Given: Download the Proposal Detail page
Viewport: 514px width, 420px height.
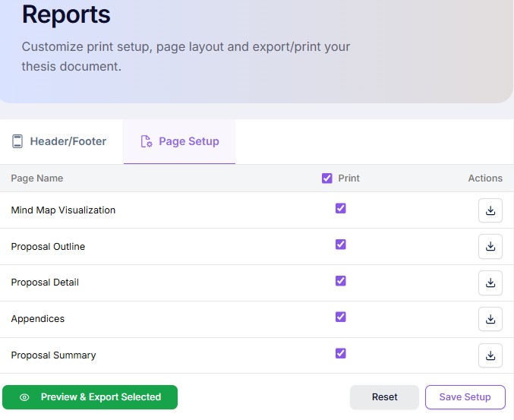Looking at the screenshot, I should [x=490, y=283].
